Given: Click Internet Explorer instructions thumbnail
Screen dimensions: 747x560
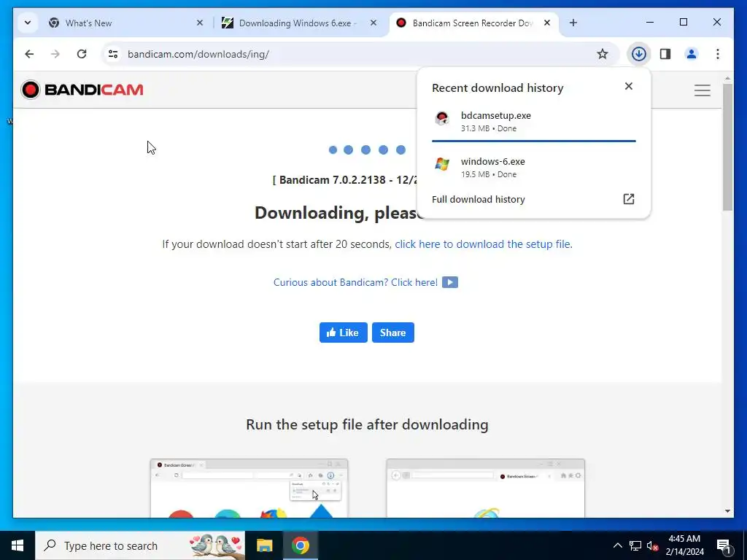Looking at the screenshot, I should point(485,488).
